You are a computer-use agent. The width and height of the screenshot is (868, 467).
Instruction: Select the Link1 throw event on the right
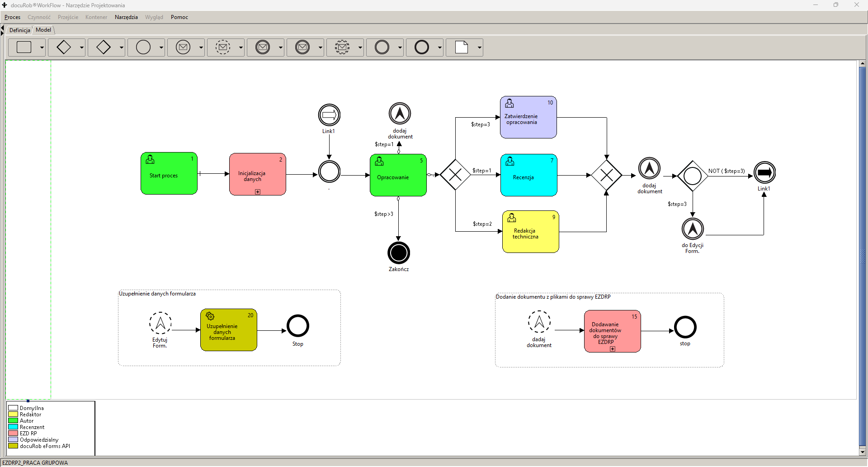(765, 172)
